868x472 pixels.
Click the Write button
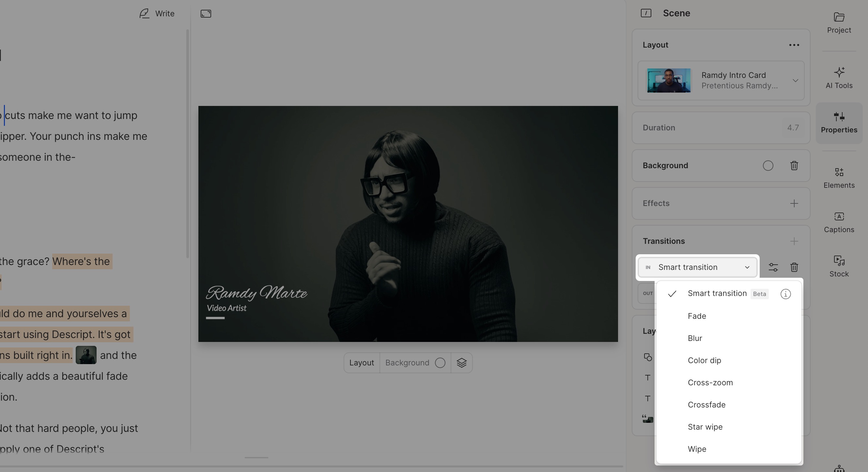coord(157,14)
